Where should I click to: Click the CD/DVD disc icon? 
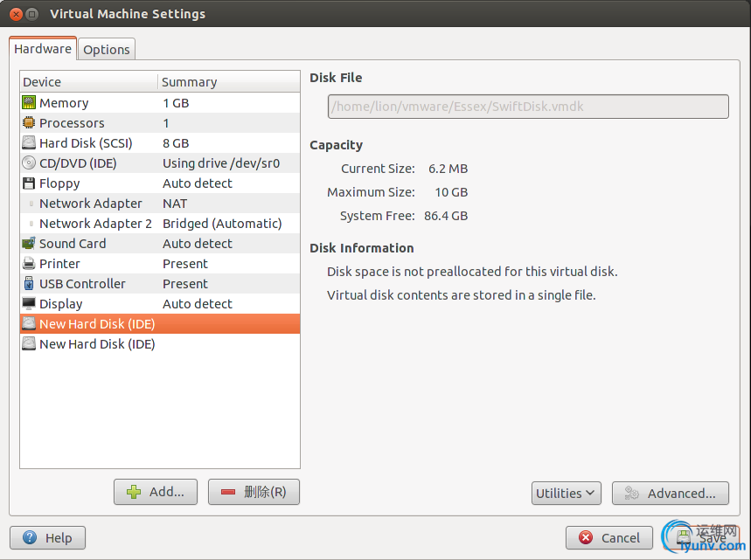[29, 163]
